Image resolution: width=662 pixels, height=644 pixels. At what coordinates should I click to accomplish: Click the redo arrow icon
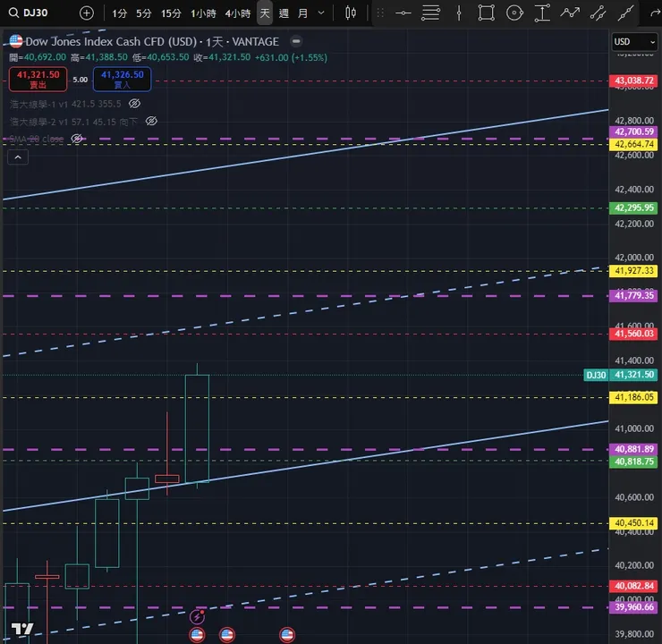tap(655, 13)
